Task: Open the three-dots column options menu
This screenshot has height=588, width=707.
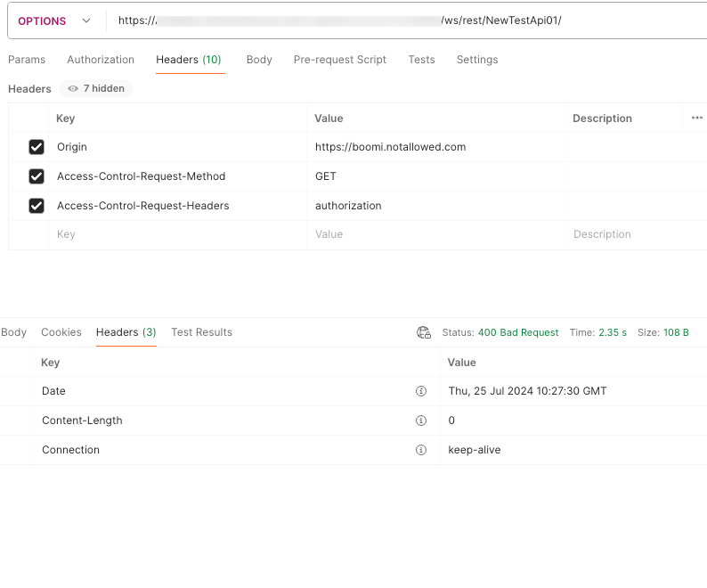Action: coord(696,118)
